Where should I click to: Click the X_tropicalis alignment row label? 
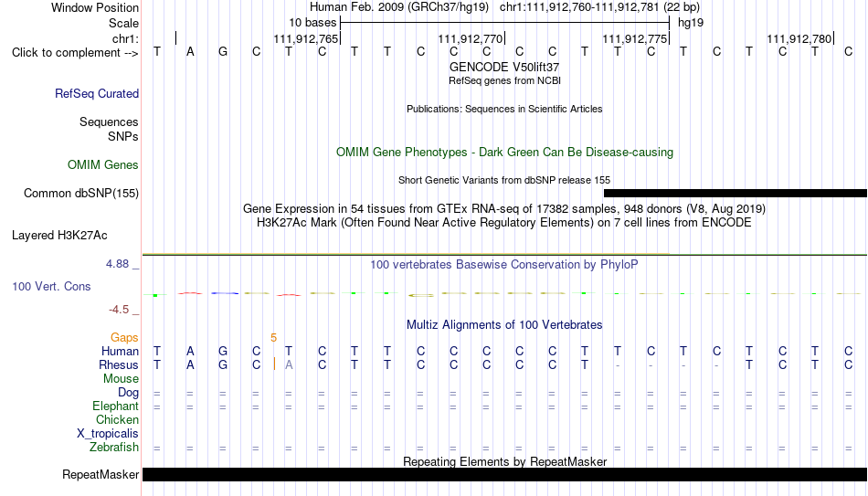click(108, 434)
